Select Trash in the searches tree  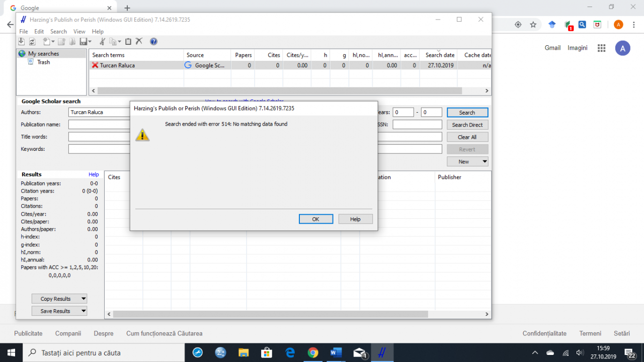point(43,62)
